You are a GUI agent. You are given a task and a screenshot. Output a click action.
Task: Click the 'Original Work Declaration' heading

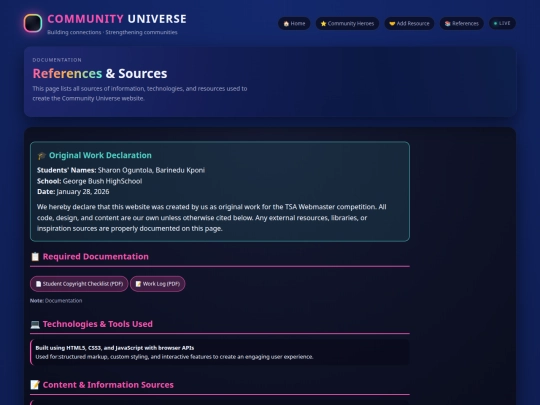[100, 155]
